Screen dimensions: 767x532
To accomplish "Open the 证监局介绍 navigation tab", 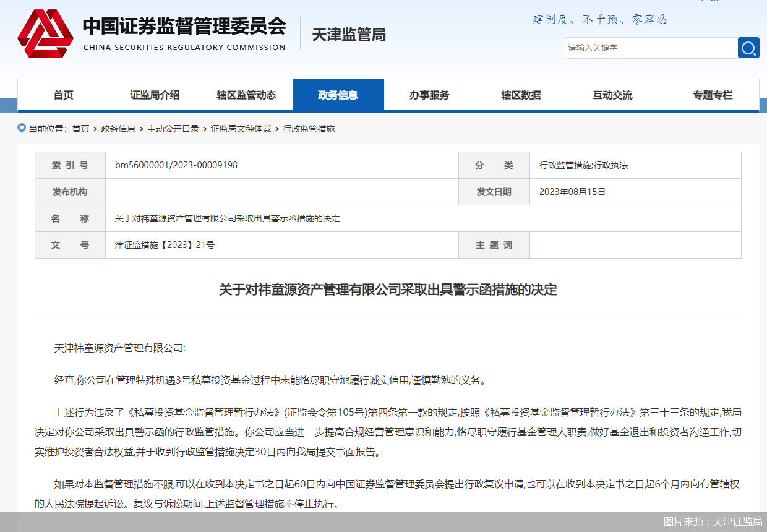I will click(155, 95).
